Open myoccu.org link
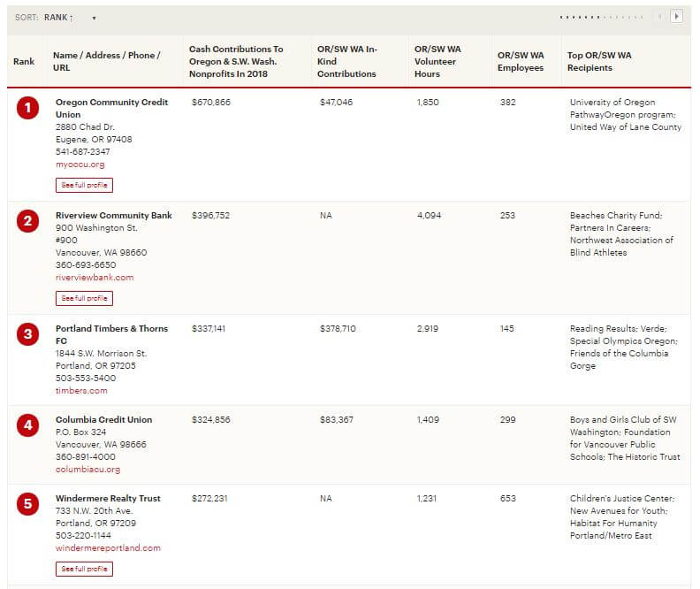This screenshot has height=589, width=700. (80, 164)
